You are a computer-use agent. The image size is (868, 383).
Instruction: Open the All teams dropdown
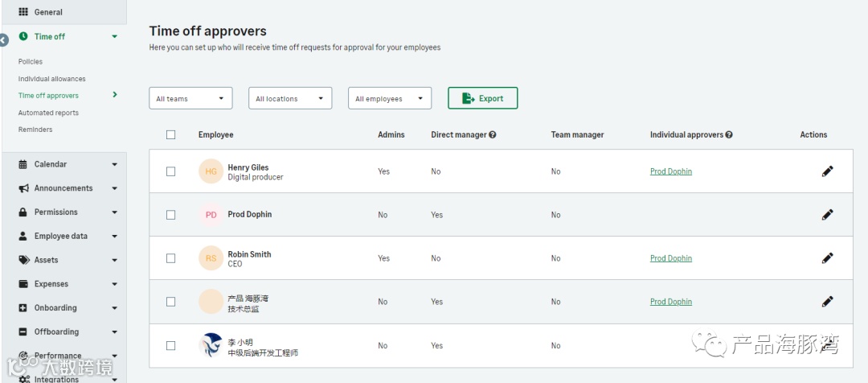click(x=190, y=98)
